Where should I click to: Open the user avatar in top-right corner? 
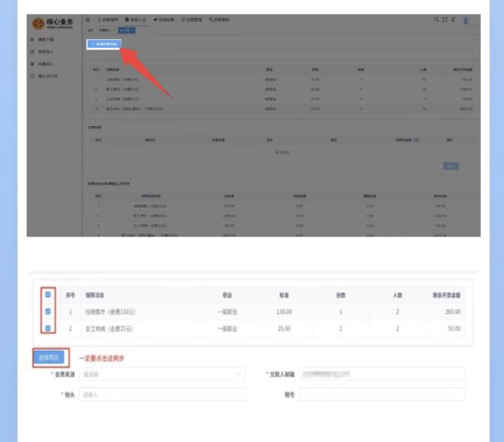pyautogui.click(x=465, y=20)
